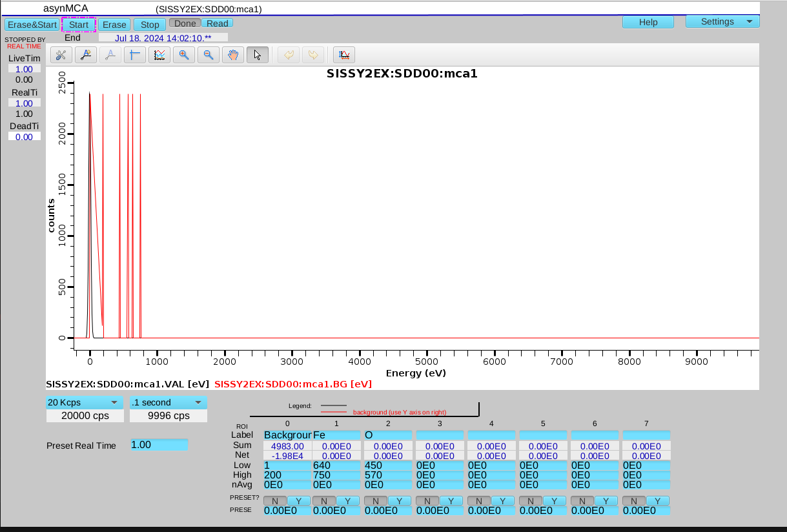This screenshot has height=532, width=787.
Task: Click the Erase&Start button
Action: click(32, 25)
